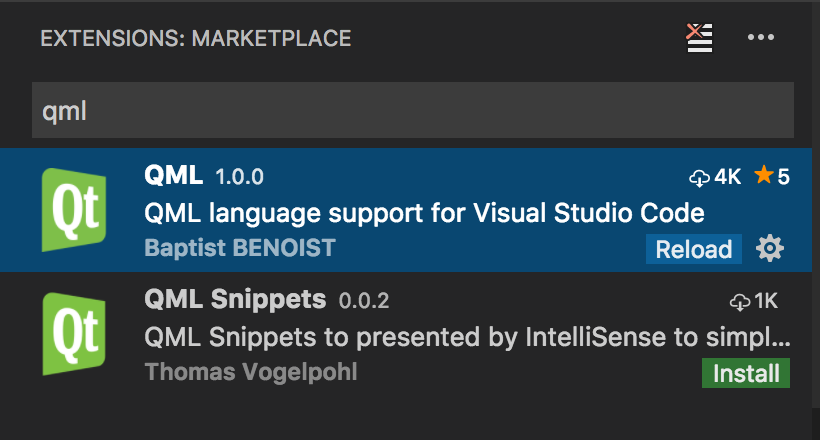
Task: Click the clear extensions search results icon
Action: [x=699, y=38]
